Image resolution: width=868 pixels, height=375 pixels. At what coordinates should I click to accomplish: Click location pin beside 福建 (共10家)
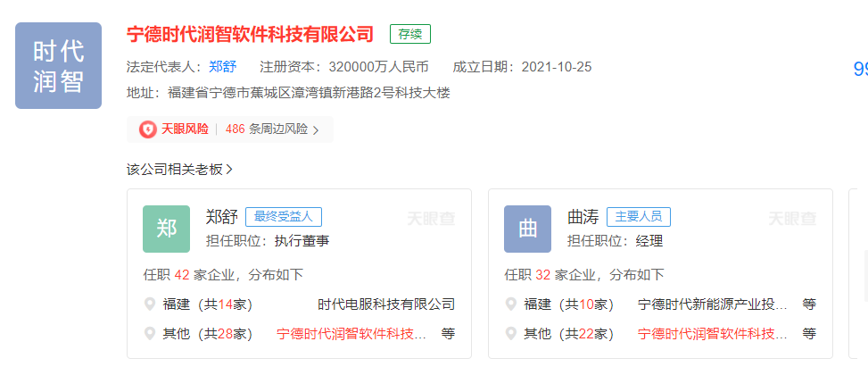[x=511, y=304]
